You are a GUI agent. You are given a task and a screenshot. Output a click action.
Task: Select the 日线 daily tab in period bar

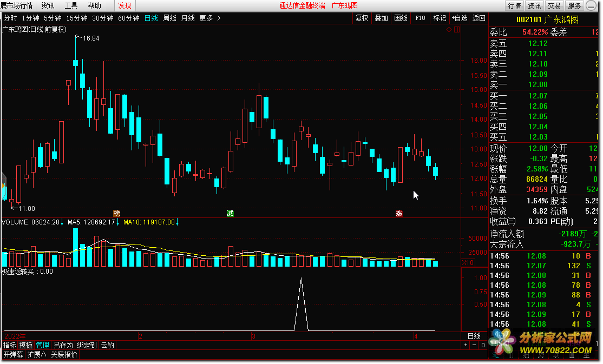click(151, 18)
